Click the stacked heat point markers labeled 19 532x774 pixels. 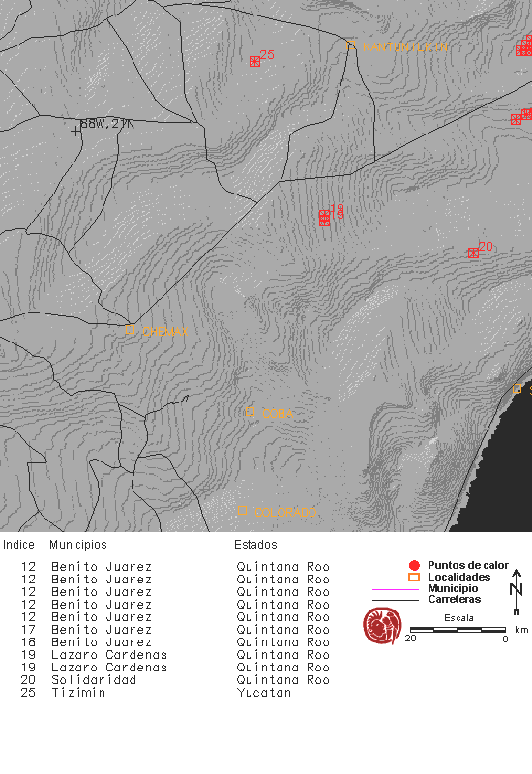(x=324, y=219)
